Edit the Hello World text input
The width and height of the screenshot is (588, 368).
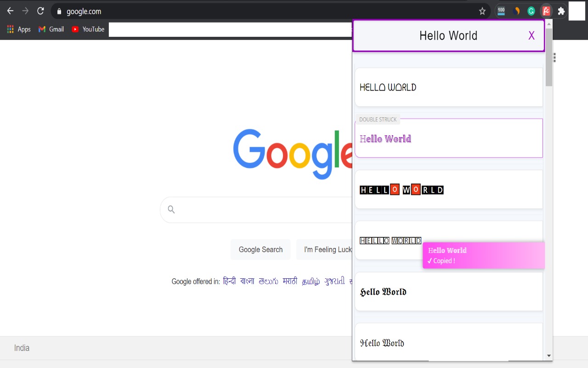(x=448, y=36)
